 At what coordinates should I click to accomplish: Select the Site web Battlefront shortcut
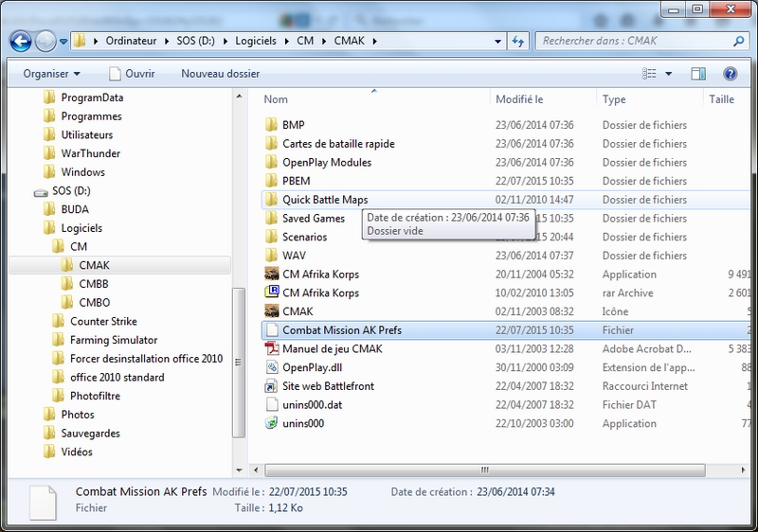[328, 386]
